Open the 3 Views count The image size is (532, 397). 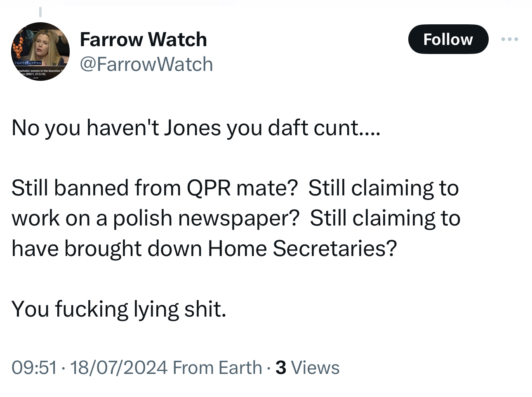pos(307,367)
